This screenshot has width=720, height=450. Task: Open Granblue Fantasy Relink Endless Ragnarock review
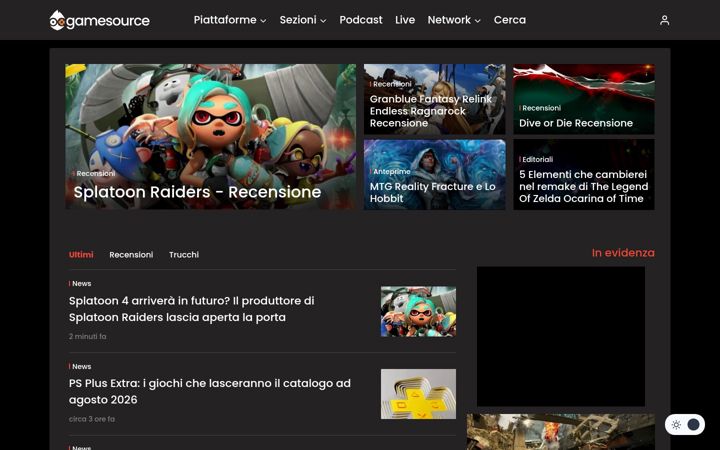[431, 111]
